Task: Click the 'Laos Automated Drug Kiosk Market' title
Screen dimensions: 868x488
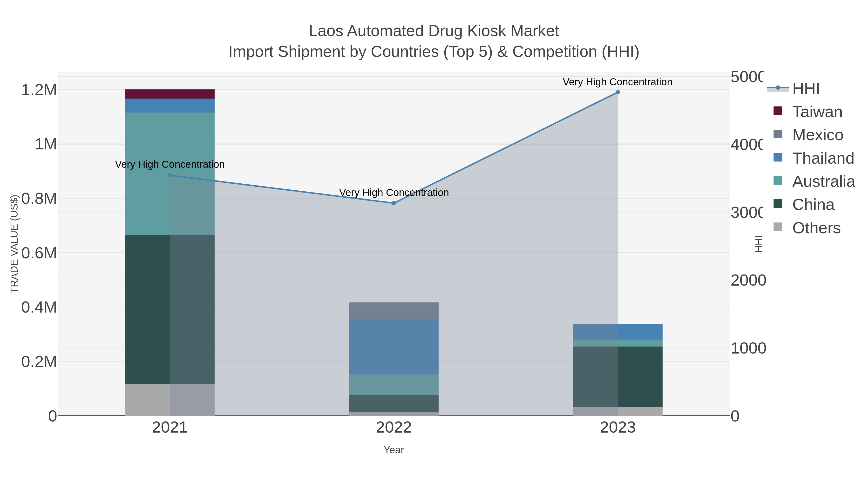Action: [x=434, y=31]
